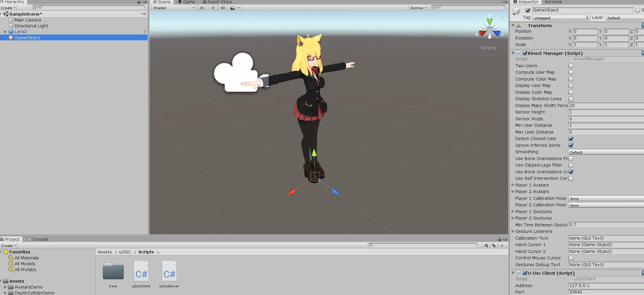Switch to the Game tab
644x295 pixels.
[187, 2]
